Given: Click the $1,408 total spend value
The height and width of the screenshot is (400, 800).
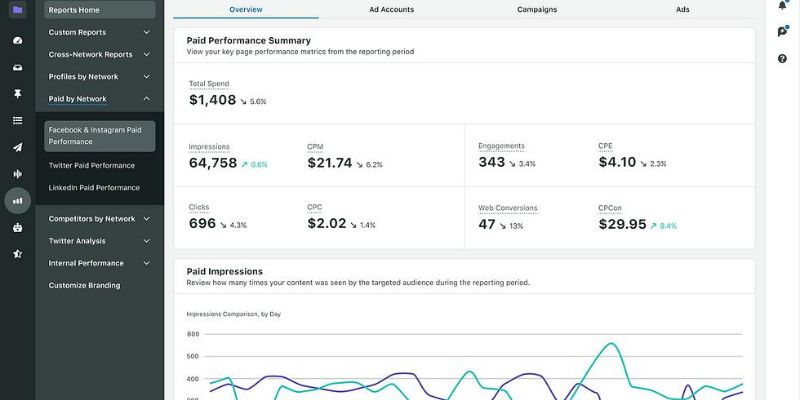Looking at the screenshot, I should click(212, 99).
